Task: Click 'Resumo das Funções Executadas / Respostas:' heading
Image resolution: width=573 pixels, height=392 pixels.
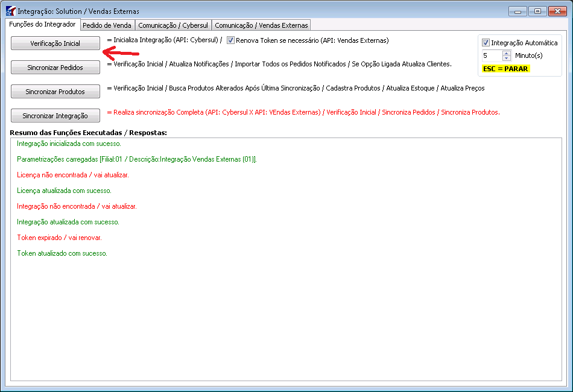Action: (x=89, y=133)
